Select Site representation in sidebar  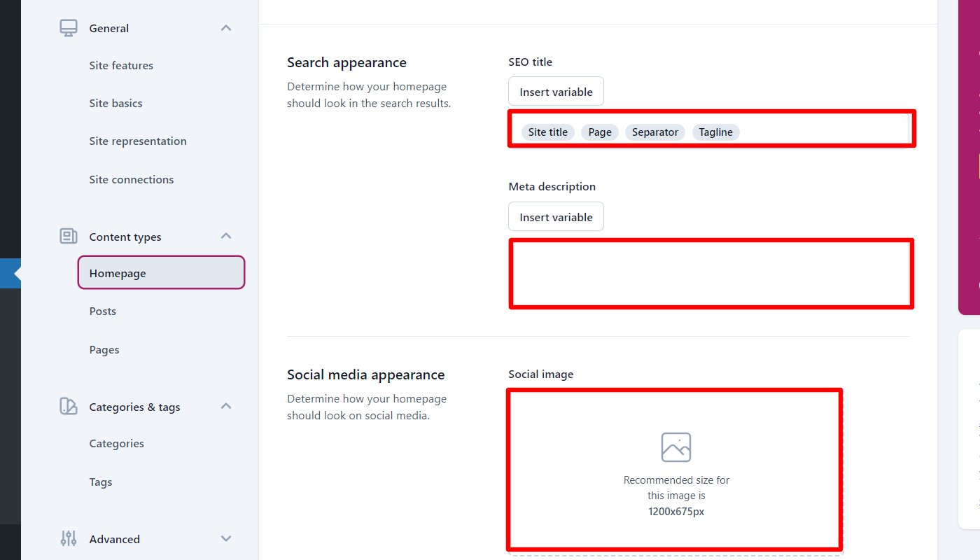coord(138,141)
